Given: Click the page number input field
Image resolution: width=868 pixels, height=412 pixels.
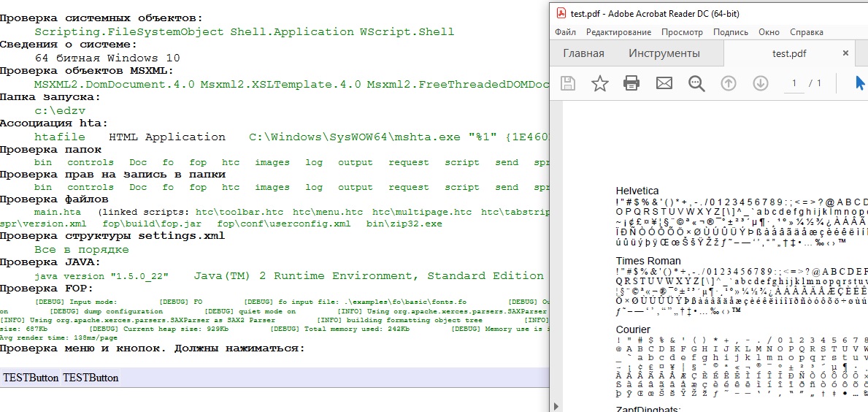Looking at the screenshot, I should pyautogui.click(x=794, y=83).
